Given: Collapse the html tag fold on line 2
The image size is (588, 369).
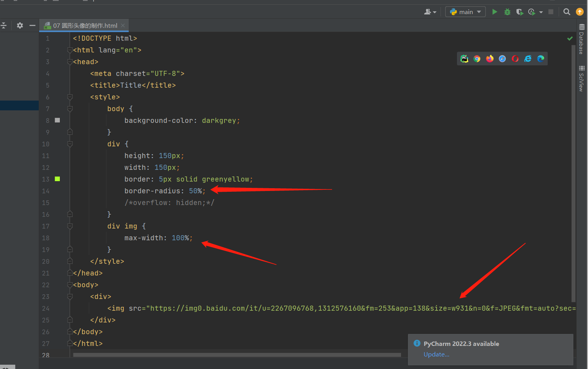Looking at the screenshot, I should click(70, 50).
